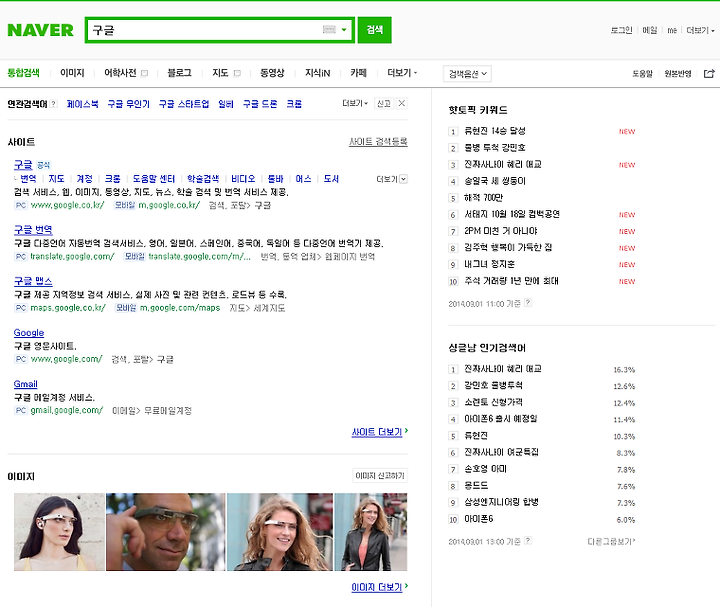Click hot topic 해적 700만
This screenshot has height=607, width=720.
[x=484, y=197]
